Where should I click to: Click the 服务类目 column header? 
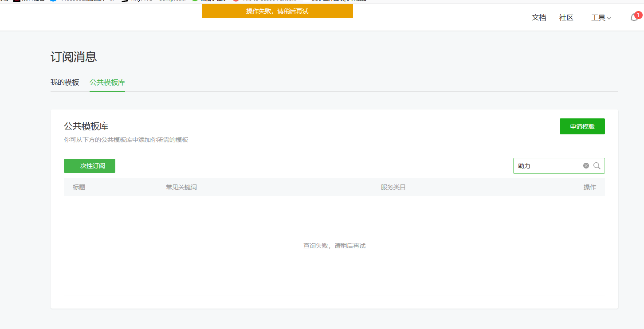coord(393,187)
